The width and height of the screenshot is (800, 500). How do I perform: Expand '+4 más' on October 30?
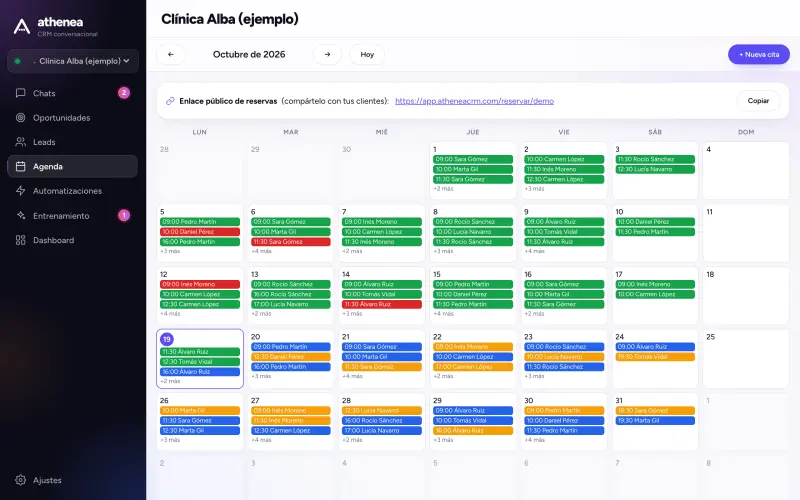pos(535,440)
